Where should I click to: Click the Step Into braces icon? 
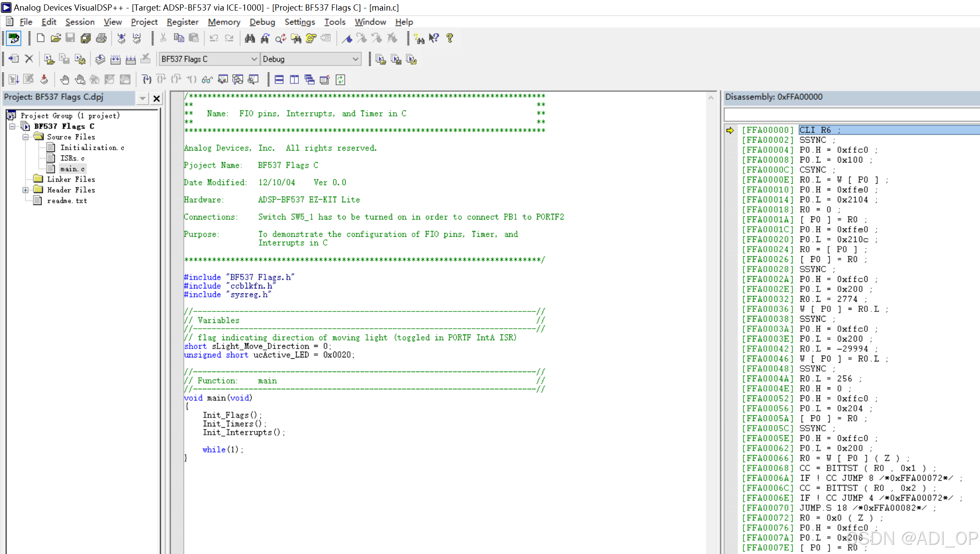(147, 80)
